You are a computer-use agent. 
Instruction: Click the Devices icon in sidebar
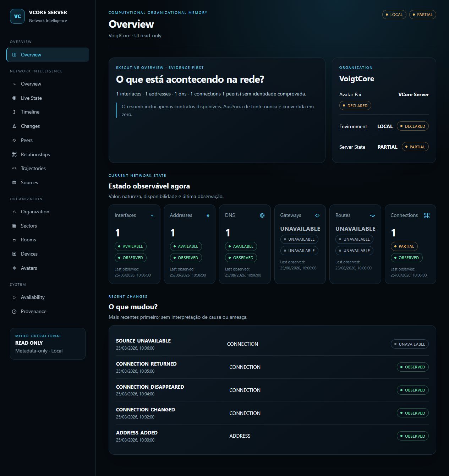(x=14, y=254)
